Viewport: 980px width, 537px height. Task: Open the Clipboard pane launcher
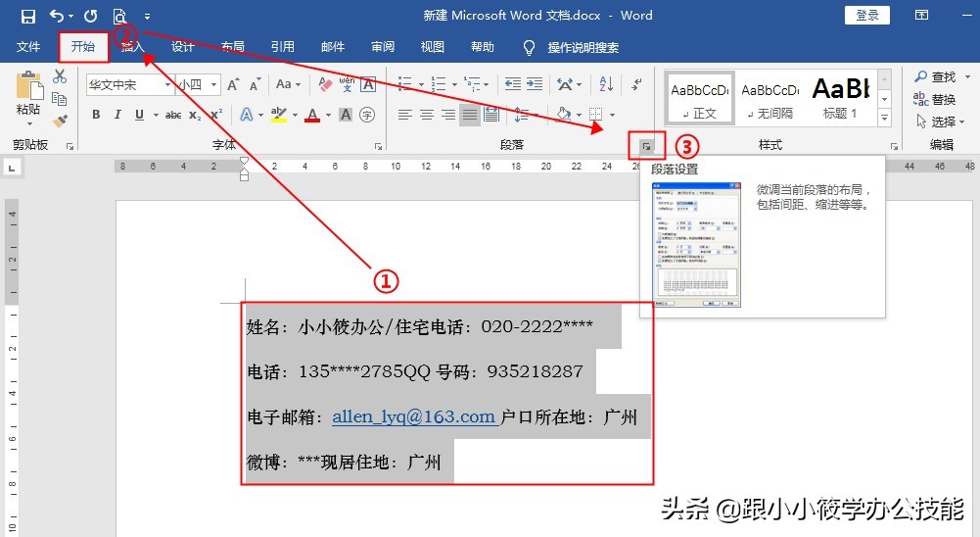70,146
